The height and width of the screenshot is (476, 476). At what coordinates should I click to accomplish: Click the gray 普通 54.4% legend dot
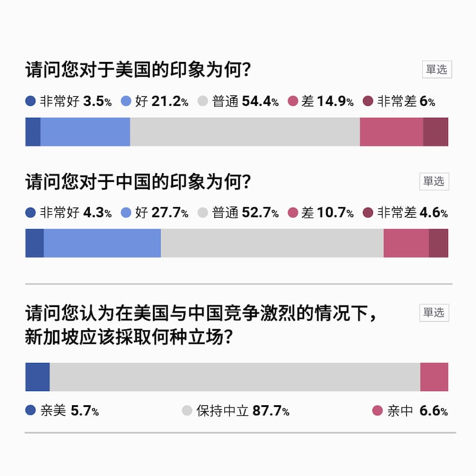pyautogui.click(x=203, y=102)
